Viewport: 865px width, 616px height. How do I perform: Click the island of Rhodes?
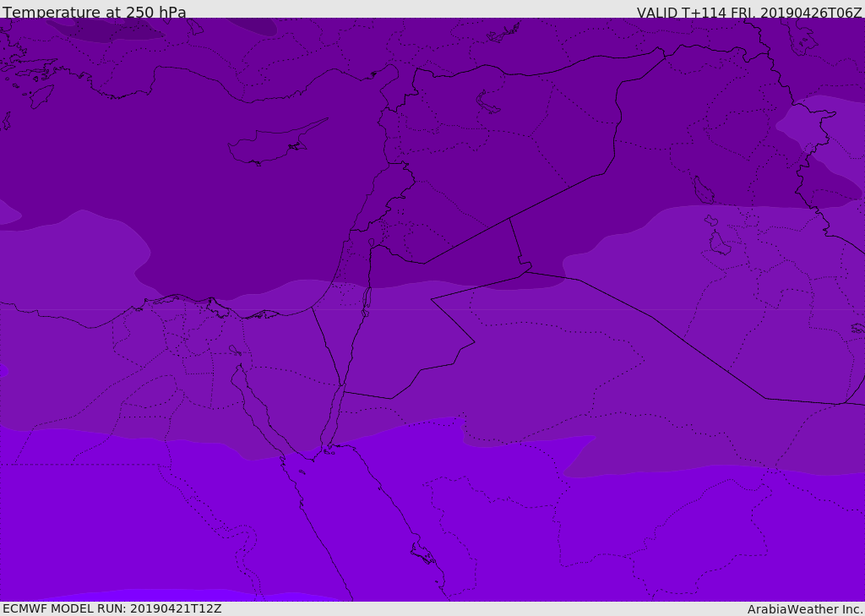click(41, 95)
